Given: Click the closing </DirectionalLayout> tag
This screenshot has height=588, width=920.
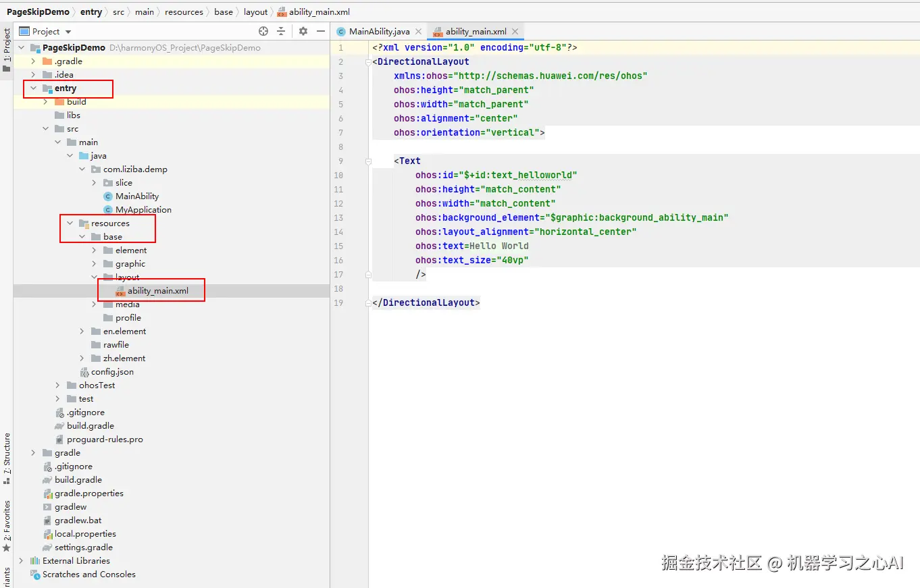Looking at the screenshot, I should point(426,303).
